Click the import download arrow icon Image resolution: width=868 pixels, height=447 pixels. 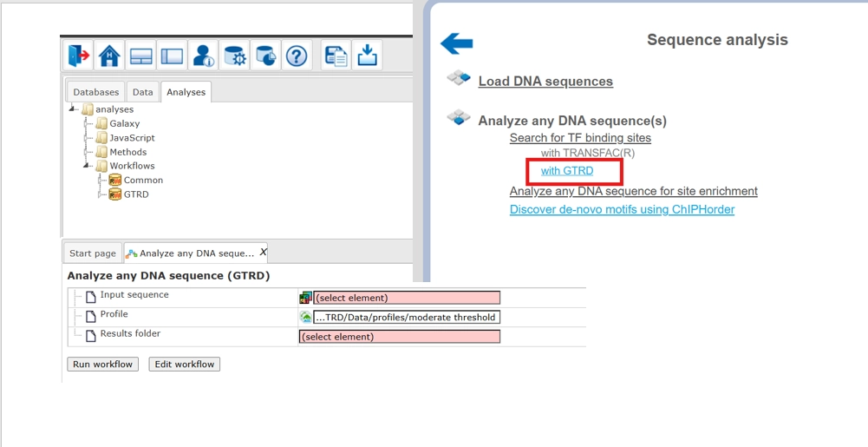367,56
